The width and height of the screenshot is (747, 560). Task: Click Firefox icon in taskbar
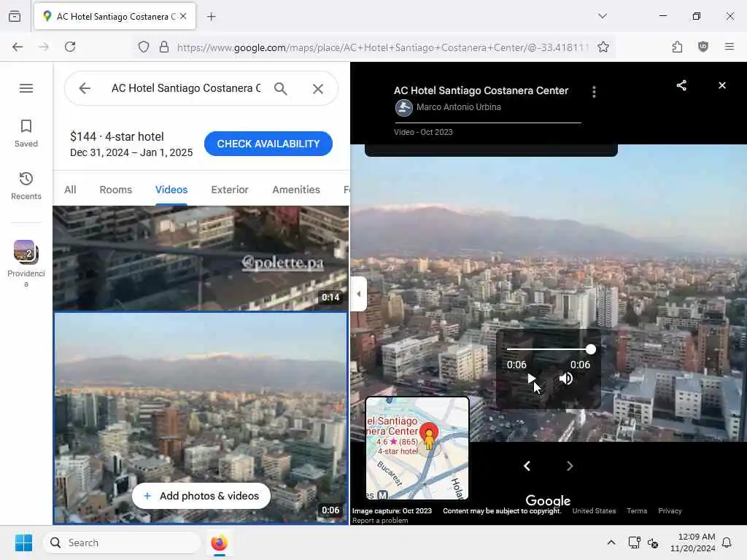point(219,542)
